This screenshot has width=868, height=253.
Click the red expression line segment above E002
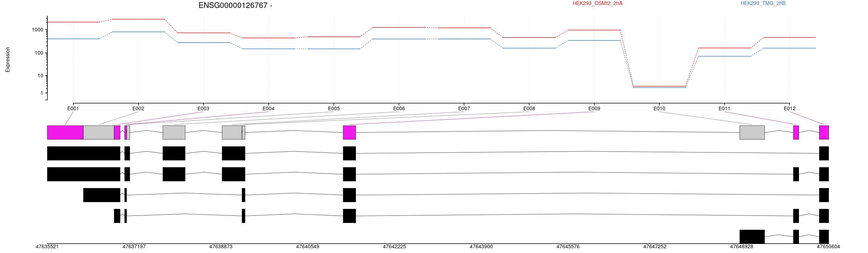coord(138,19)
